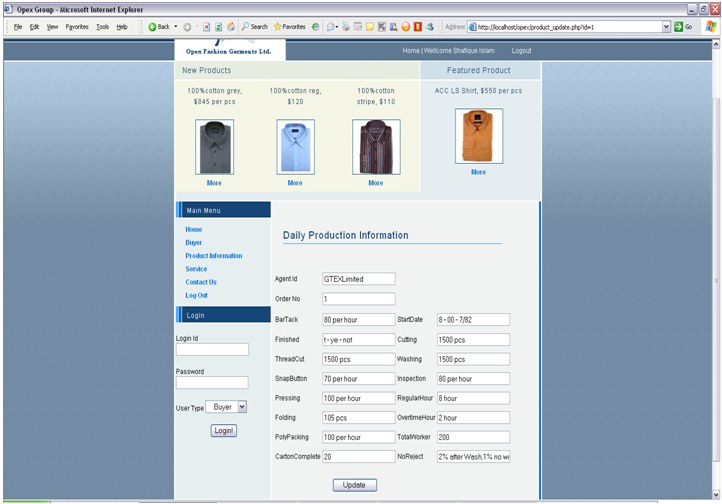722x504 pixels.
Task: Open the Back button history arrow
Action: (176, 27)
